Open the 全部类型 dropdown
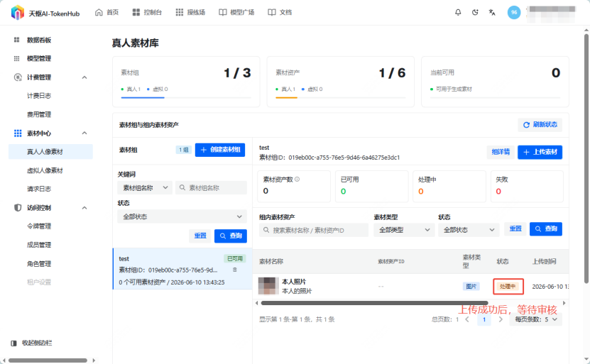 tap(404, 230)
